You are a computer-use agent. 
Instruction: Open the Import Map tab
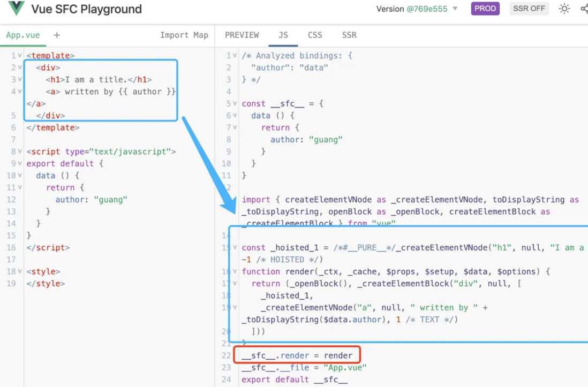tap(184, 35)
